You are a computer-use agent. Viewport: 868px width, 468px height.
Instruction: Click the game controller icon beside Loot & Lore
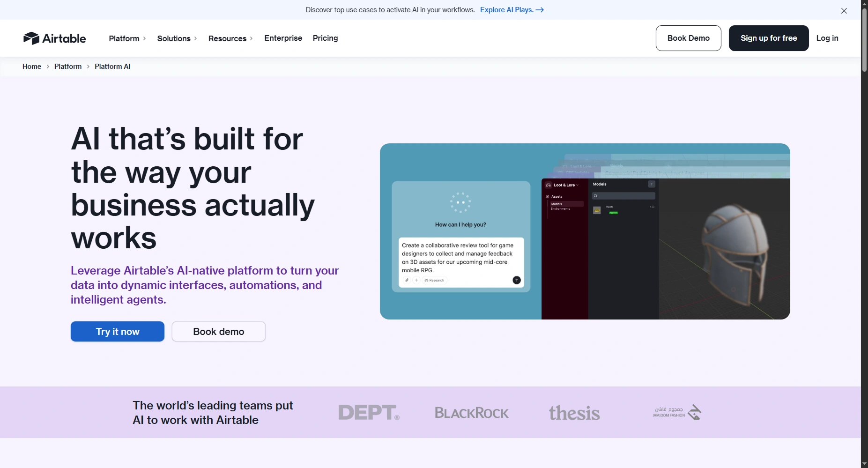coord(549,185)
